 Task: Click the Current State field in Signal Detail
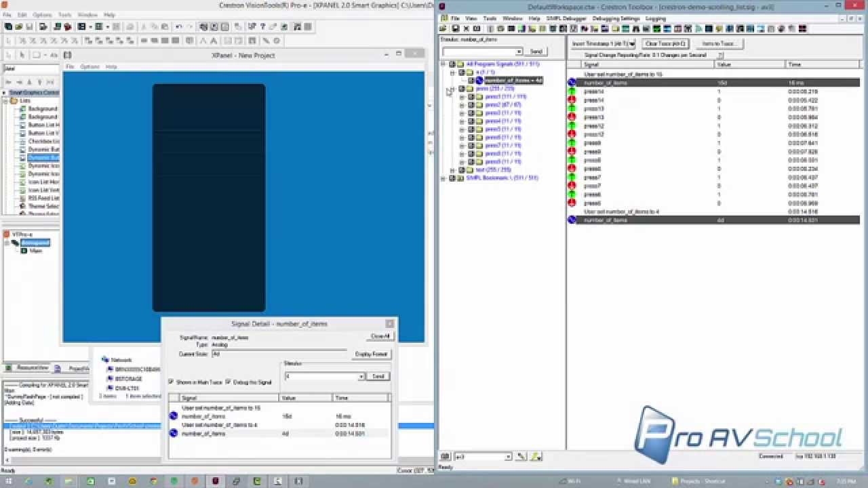pyautogui.click(x=278, y=354)
